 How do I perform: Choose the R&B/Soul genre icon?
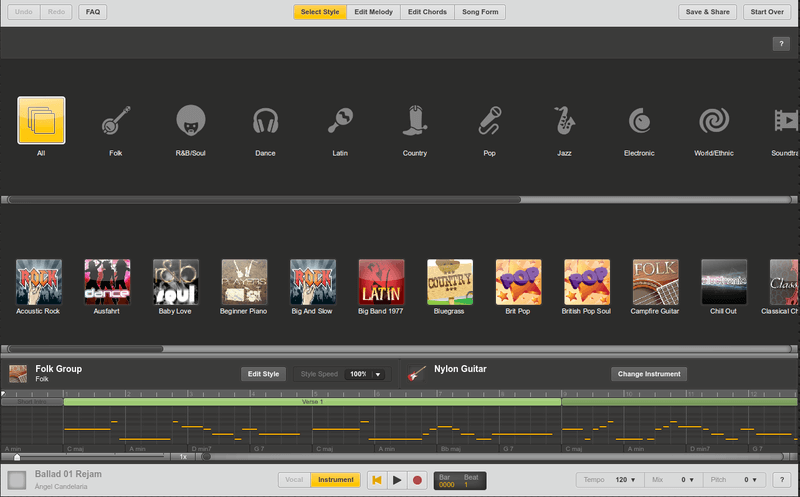[x=191, y=122]
